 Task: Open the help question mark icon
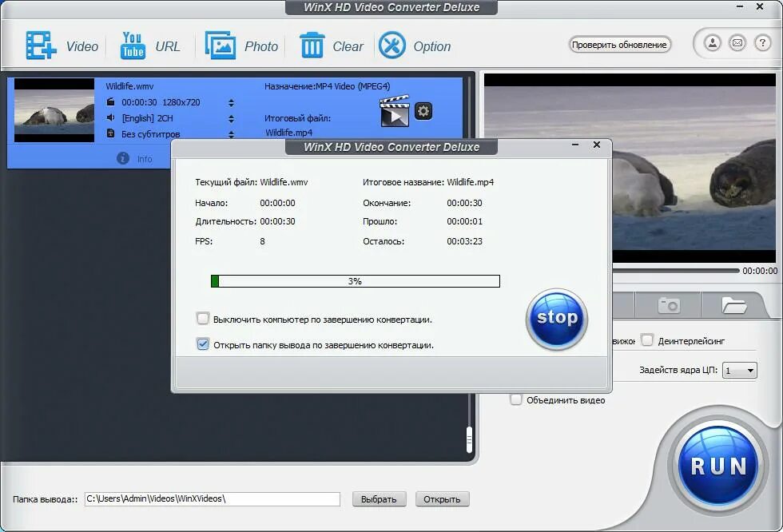click(762, 43)
